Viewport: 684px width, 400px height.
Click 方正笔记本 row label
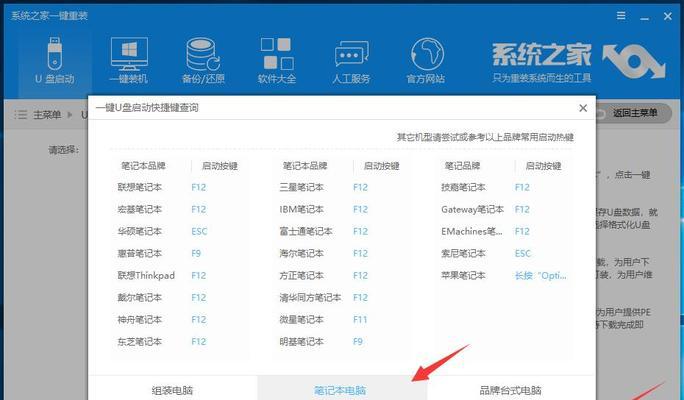coord(301,275)
